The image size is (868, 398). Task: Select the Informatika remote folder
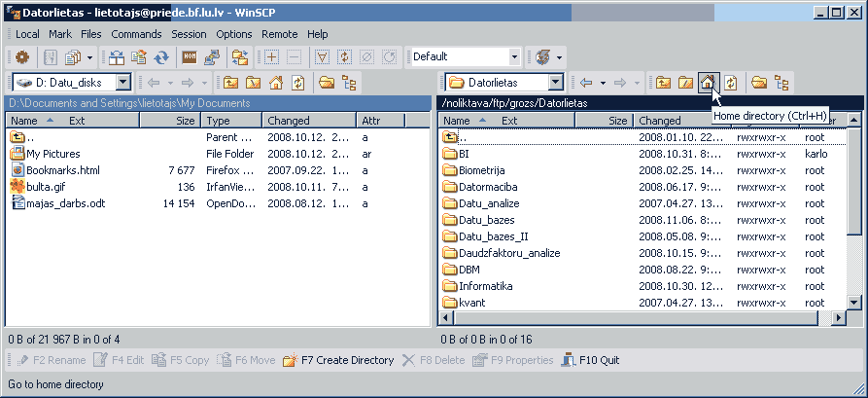tap(485, 287)
